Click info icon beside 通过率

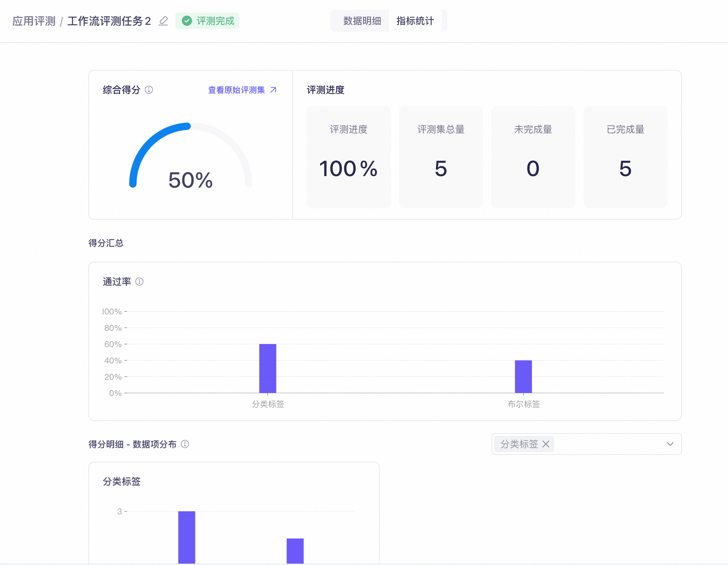[139, 281]
